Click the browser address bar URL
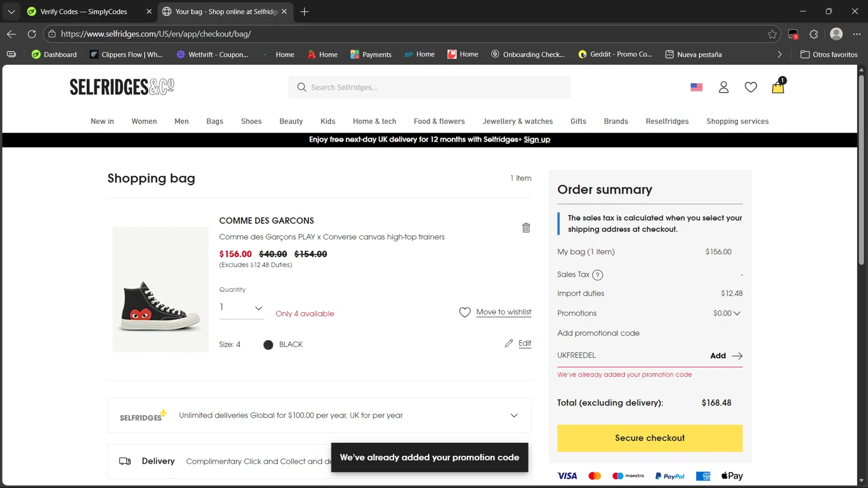Screen dimensions: 868x488 coord(156,34)
